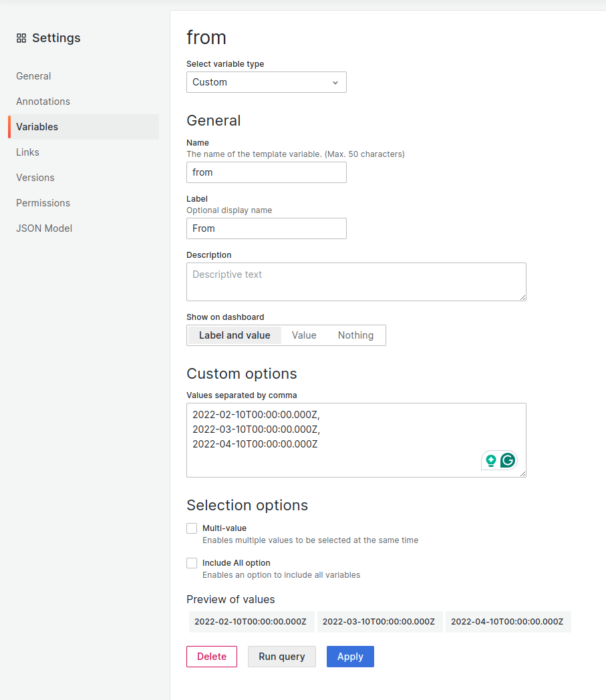Viewport: 606px width, 700px height.
Task: Enable the Multi-value checkbox
Action: point(192,528)
